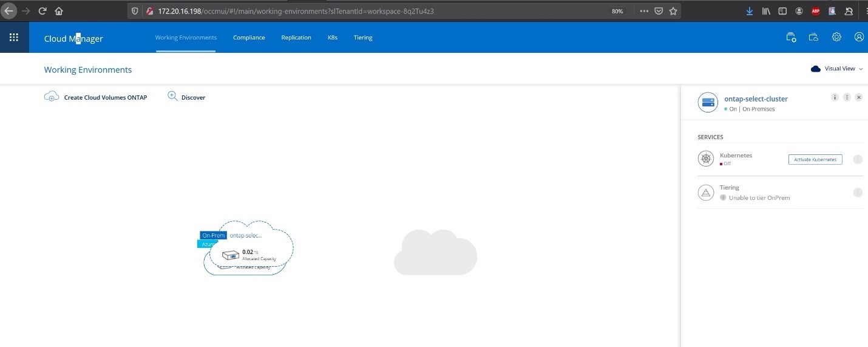Close the ontap-select-cluster panel

point(858,97)
